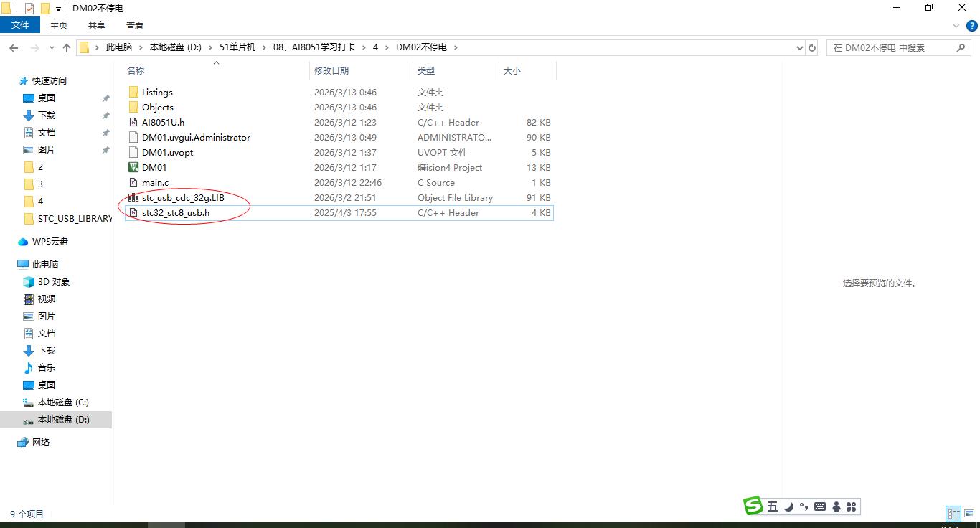The height and width of the screenshot is (528, 980).
Task: Open the soft keyboard icon on IME bar
Action: (x=820, y=506)
